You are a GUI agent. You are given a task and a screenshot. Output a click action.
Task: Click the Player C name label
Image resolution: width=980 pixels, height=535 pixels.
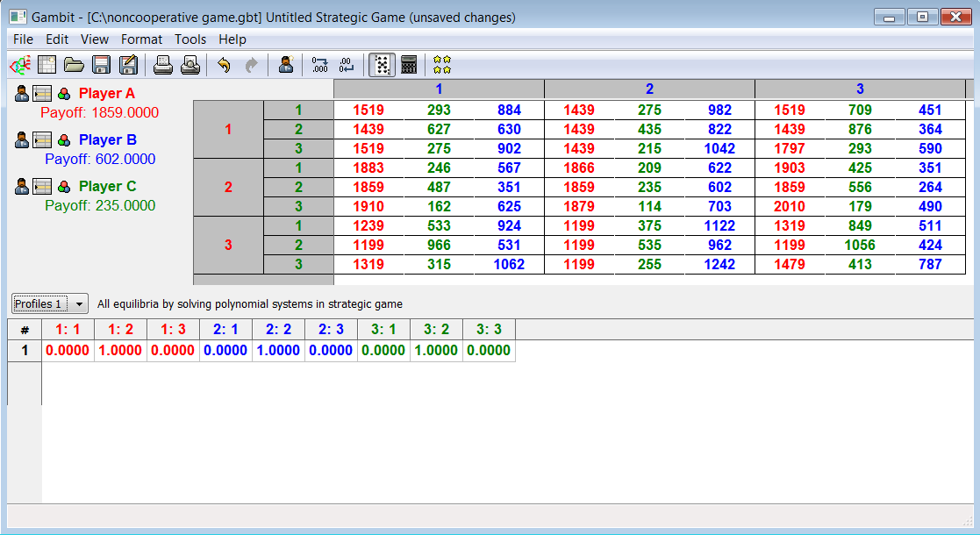[x=107, y=186]
